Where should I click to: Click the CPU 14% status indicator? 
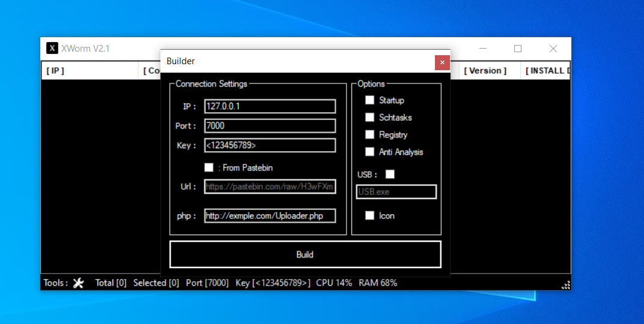click(x=334, y=283)
